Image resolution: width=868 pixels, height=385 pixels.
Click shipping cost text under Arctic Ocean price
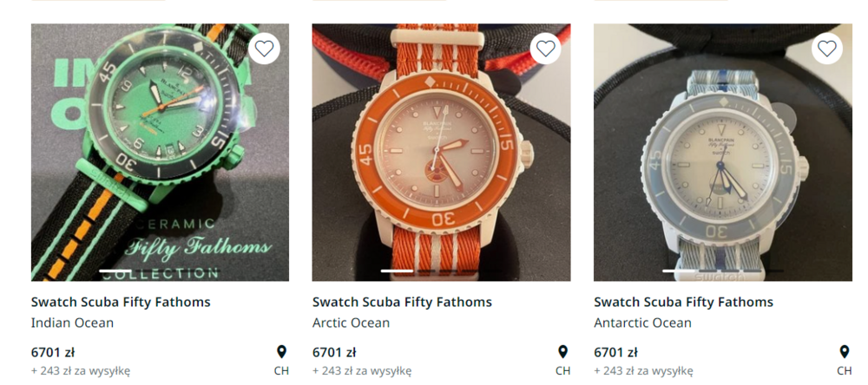[361, 371]
